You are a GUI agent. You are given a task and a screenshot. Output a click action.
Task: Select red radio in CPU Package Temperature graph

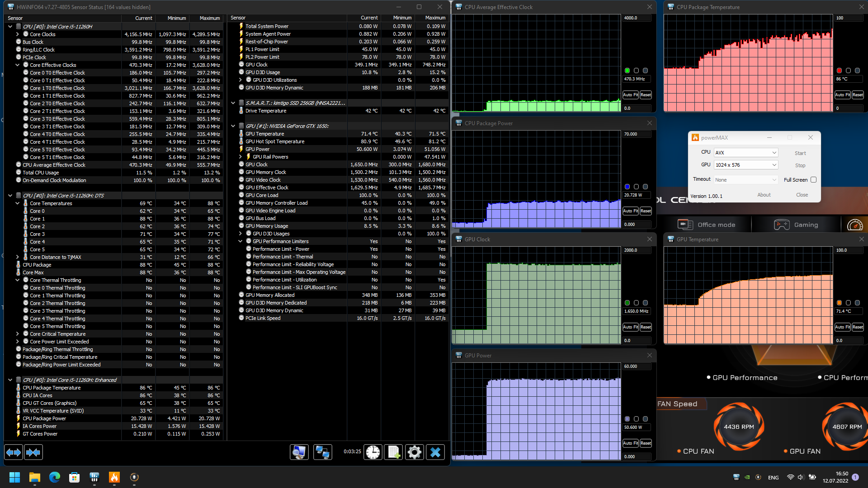click(839, 70)
